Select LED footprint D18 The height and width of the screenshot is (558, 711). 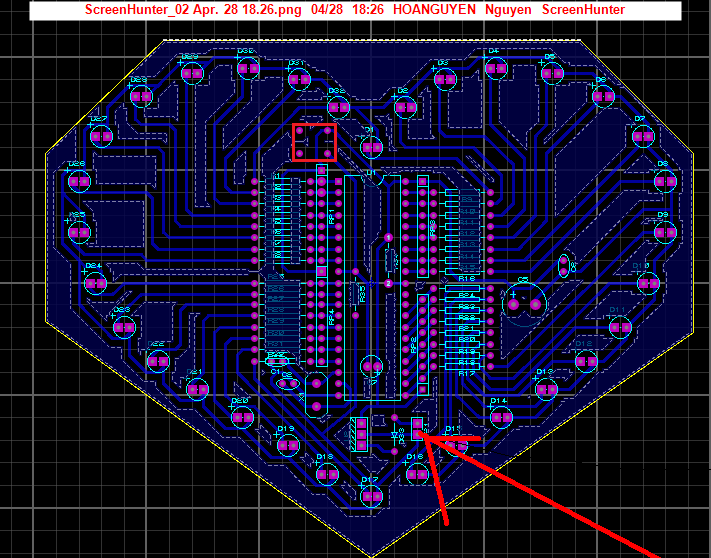[327, 475]
